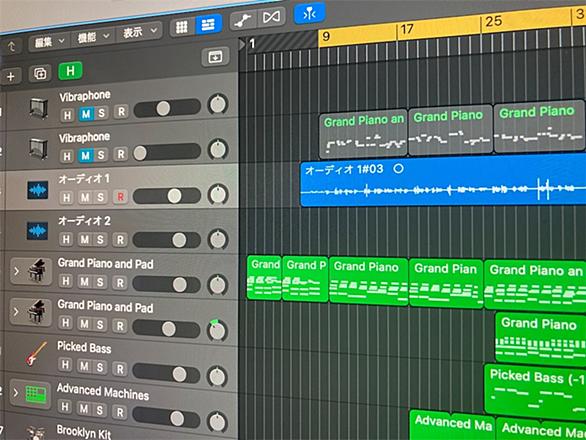586x440 pixels.
Task: Select the Advanced Machines track name
Action: pos(103,392)
